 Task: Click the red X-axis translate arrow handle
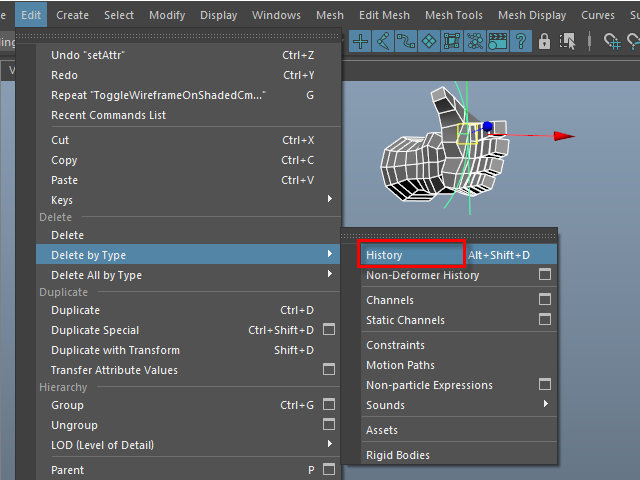(565, 136)
